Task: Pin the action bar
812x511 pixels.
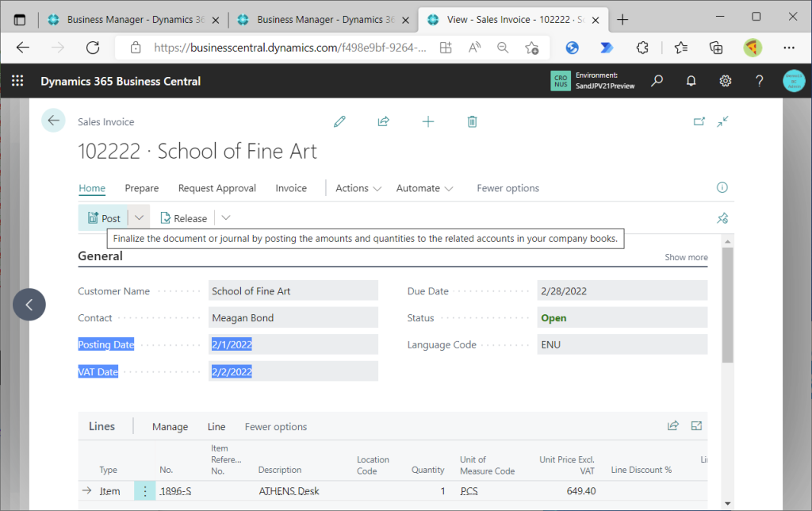Action: point(722,218)
